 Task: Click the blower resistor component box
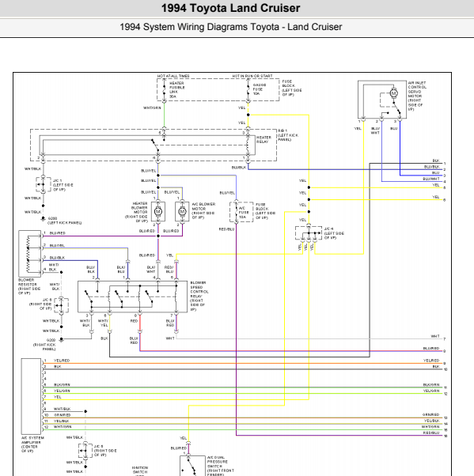pos(29,253)
